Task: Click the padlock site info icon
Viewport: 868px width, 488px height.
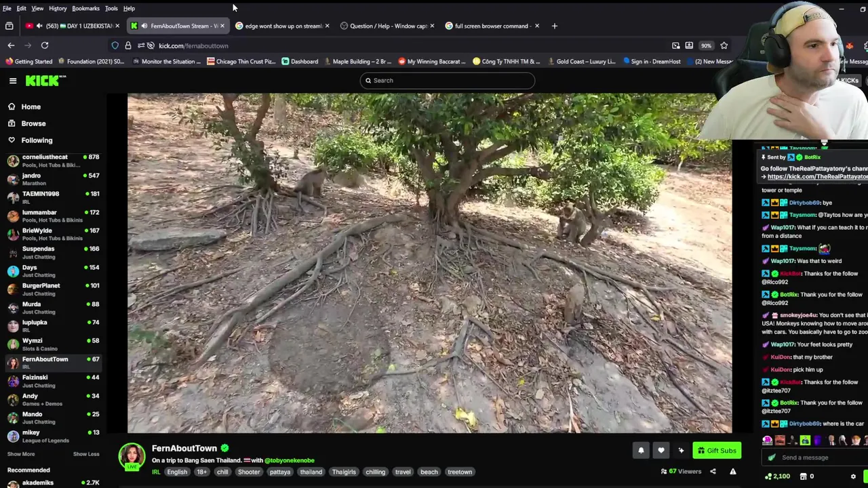Action: (127, 45)
